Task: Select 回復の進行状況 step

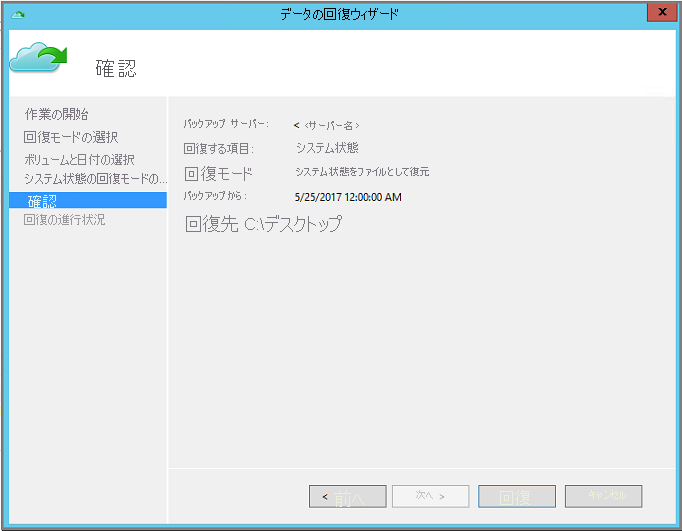Action: (64, 220)
